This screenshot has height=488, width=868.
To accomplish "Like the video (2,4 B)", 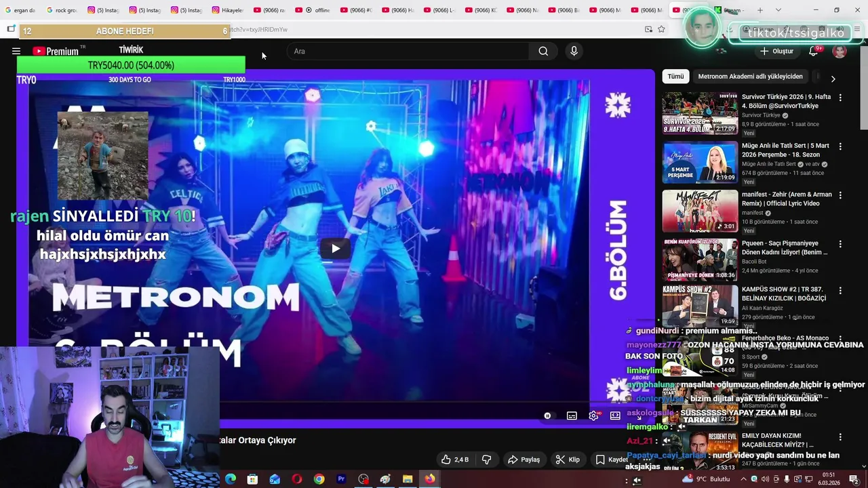I will 455,460.
